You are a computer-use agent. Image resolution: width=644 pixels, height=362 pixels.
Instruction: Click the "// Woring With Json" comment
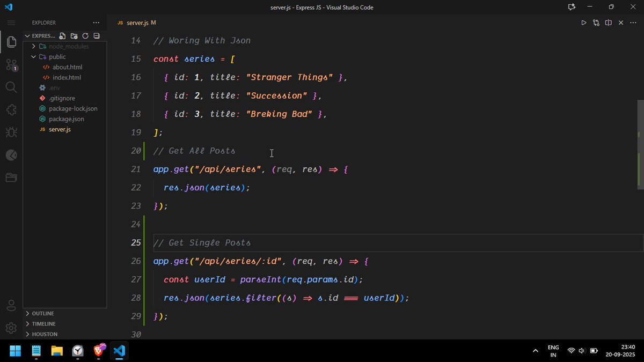pyautogui.click(x=202, y=40)
